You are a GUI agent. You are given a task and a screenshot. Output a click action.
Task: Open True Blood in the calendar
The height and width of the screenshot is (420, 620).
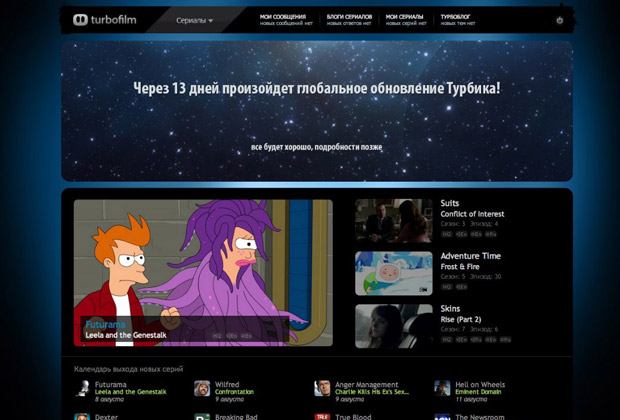coord(353,417)
